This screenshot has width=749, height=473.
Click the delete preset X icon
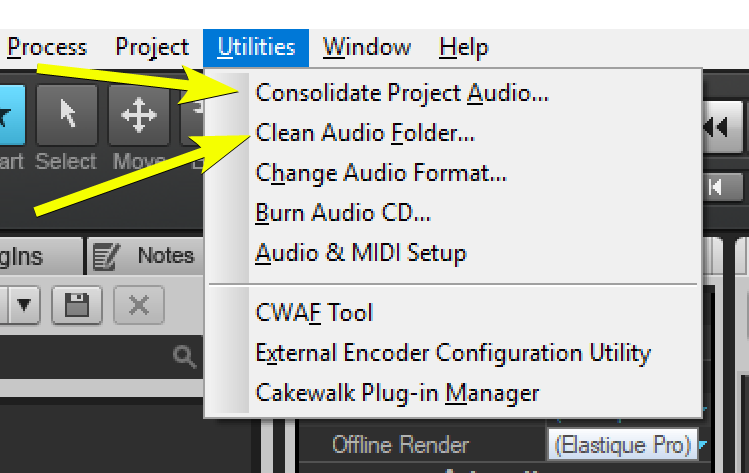pos(139,305)
